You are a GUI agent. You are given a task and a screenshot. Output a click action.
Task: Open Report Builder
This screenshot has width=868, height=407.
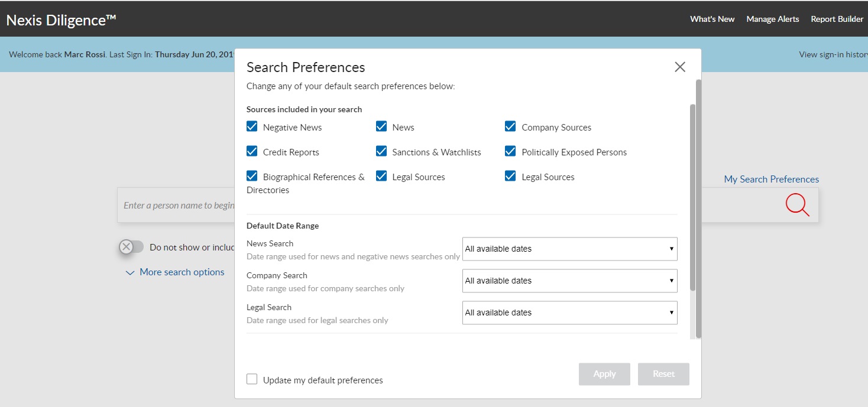(x=837, y=19)
